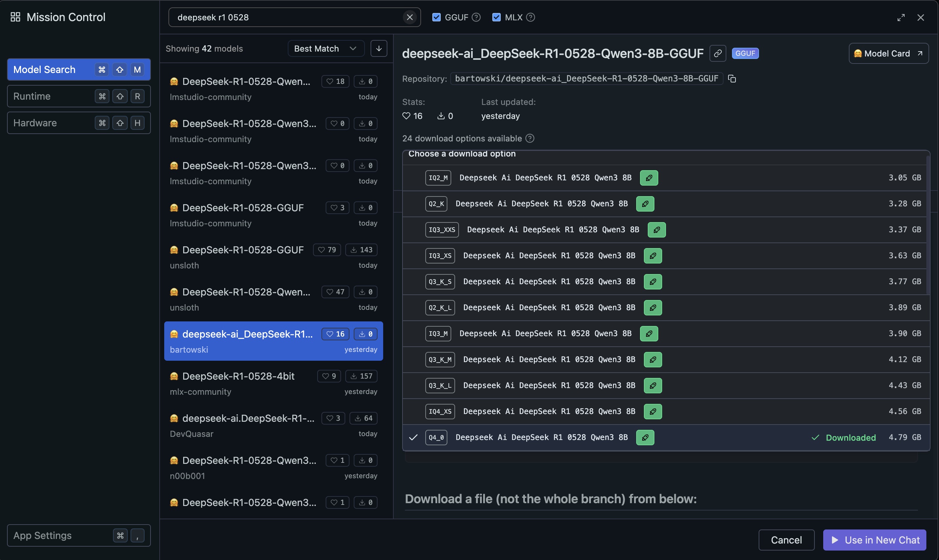Click the Mission Control grid icon

[15, 17]
